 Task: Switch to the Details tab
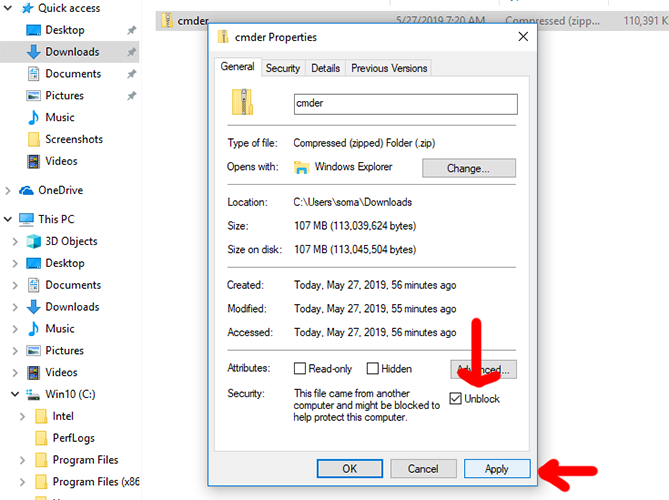326,68
